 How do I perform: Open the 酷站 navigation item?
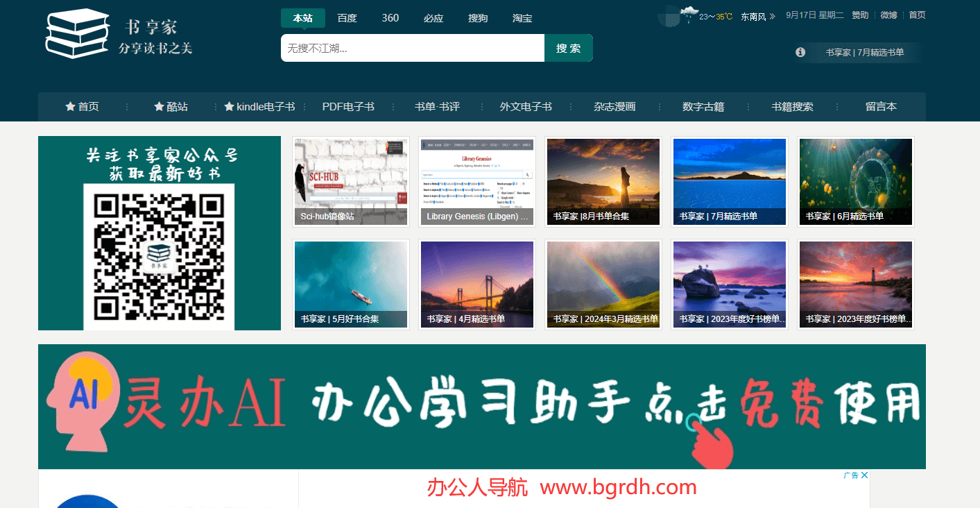tap(171, 107)
